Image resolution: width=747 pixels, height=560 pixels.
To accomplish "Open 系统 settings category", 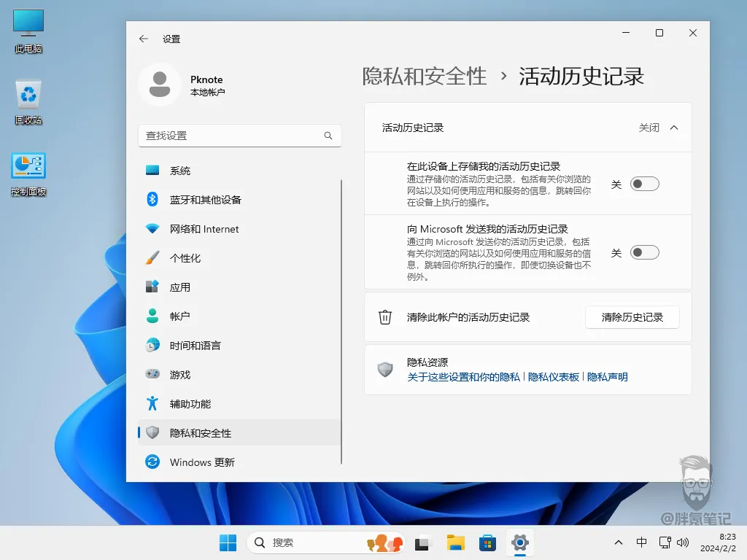I will [239, 171].
